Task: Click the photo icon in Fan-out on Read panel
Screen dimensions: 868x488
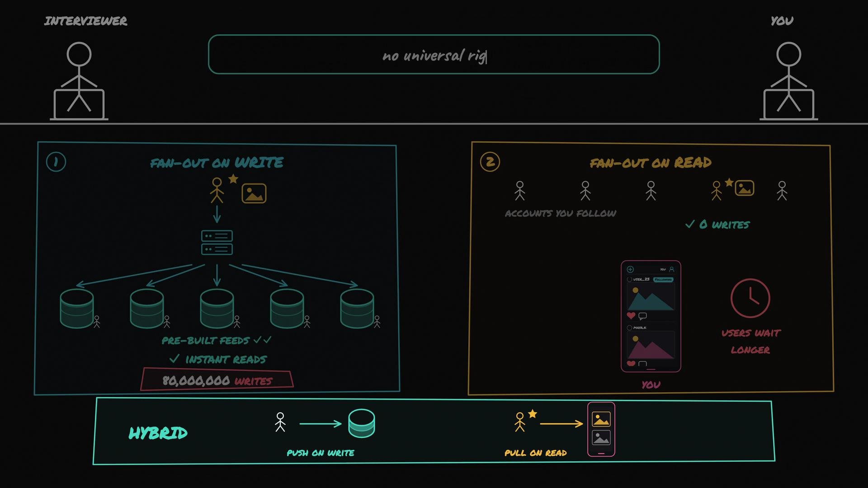Action: [x=745, y=188]
